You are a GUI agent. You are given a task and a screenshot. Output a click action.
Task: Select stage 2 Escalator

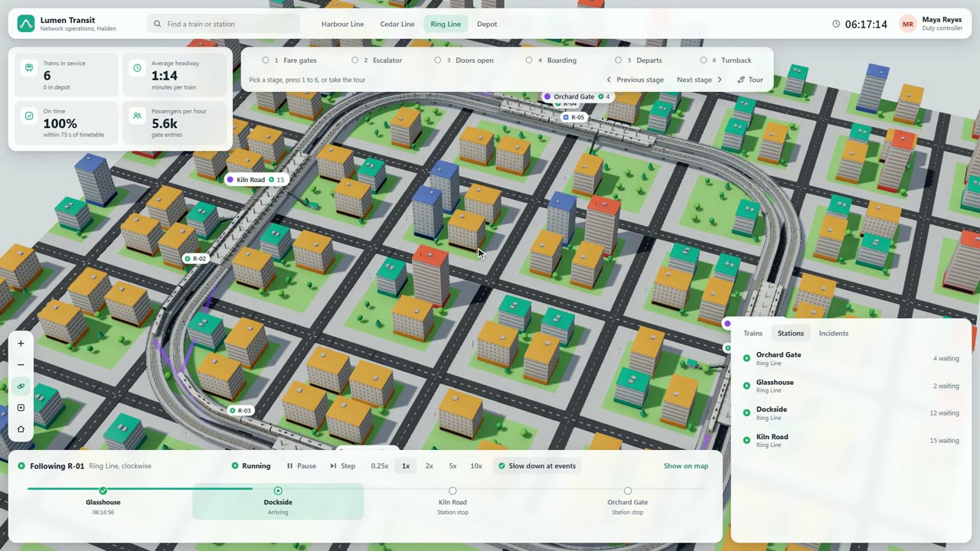[x=377, y=60]
